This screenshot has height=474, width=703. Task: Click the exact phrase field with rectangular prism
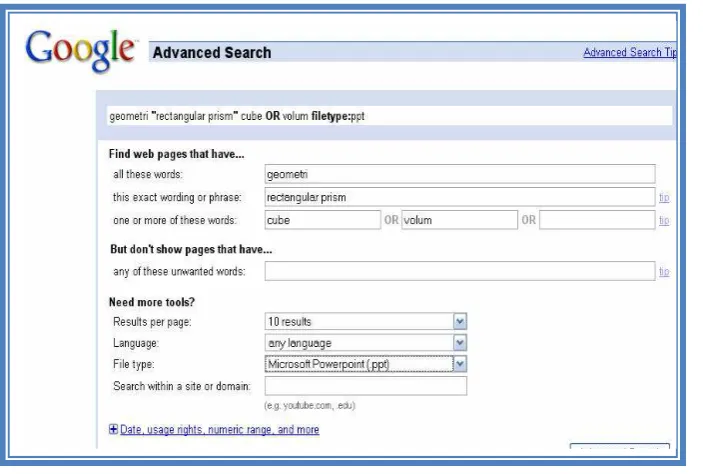click(x=460, y=197)
